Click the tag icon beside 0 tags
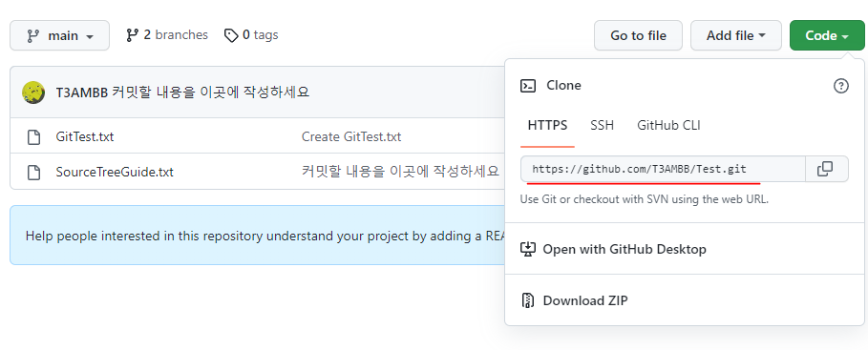Image resolution: width=868 pixels, height=350 pixels. point(231,36)
